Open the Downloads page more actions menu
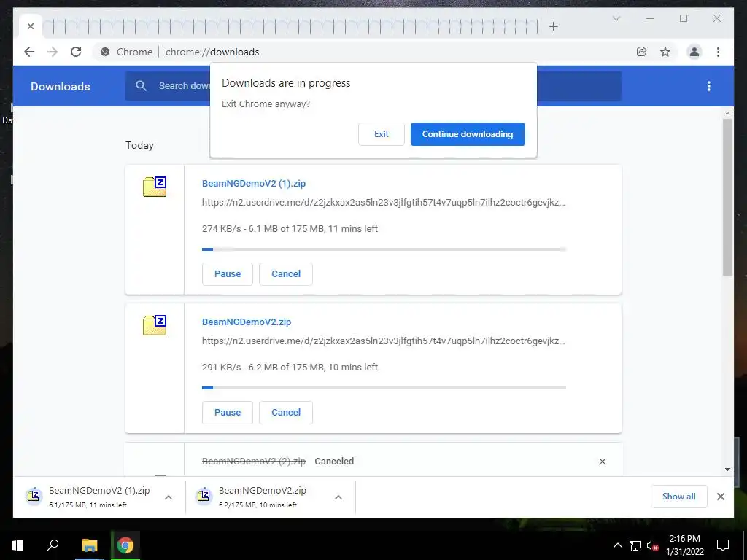This screenshot has width=747, height=560. click(709, 86)
